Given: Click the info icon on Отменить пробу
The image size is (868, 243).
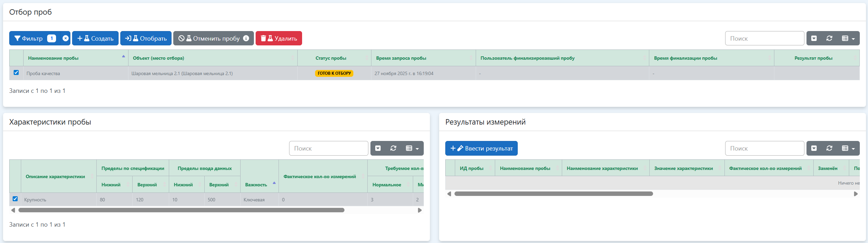Looking at the screenshot, I should (x=246, y=38).
